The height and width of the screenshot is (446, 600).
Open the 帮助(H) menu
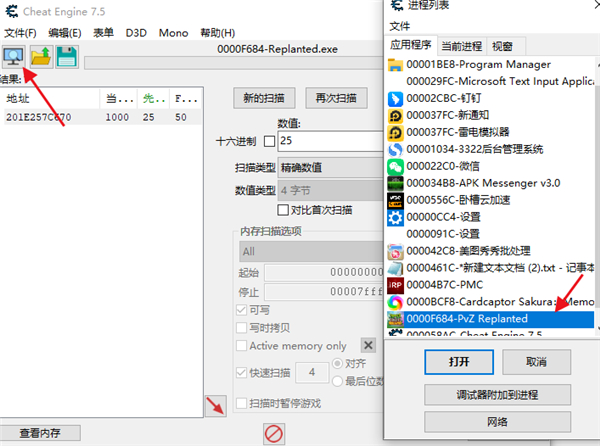tap(217, 33)
